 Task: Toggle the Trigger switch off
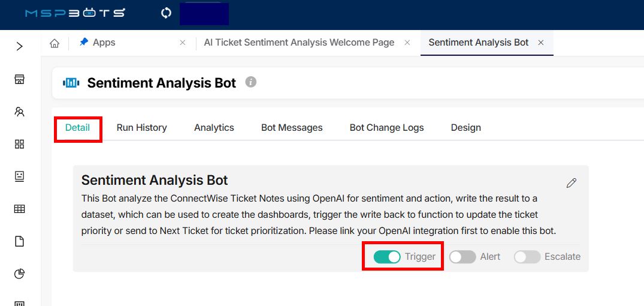(387, 257)
